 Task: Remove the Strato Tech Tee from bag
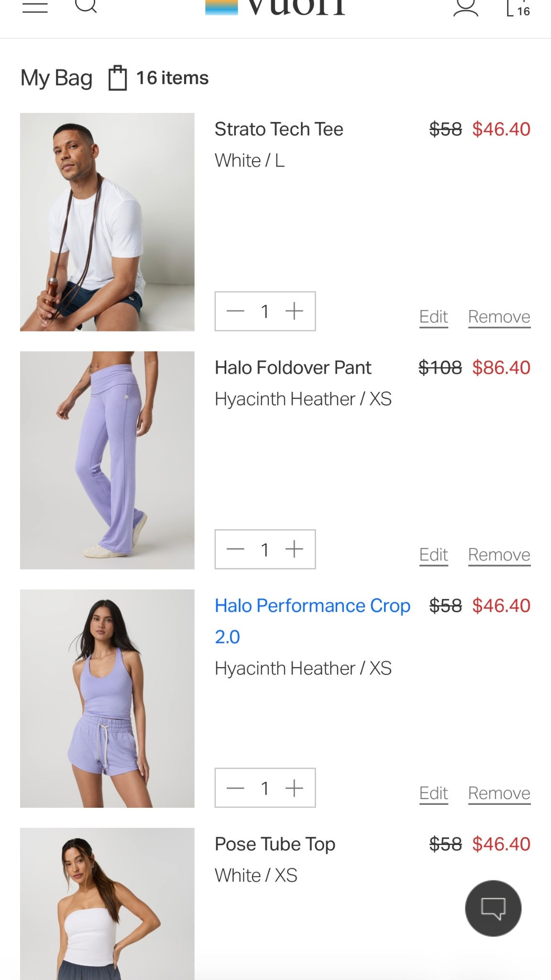(499, 317)
